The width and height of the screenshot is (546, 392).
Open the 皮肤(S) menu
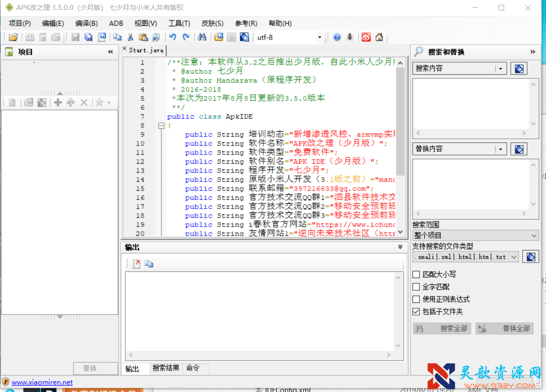point(212,23)
